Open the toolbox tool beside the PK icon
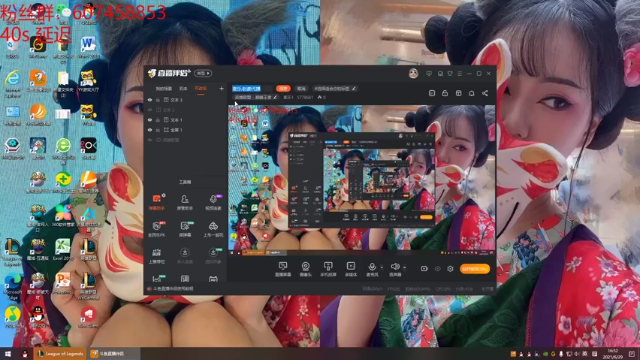 [185, 229]
